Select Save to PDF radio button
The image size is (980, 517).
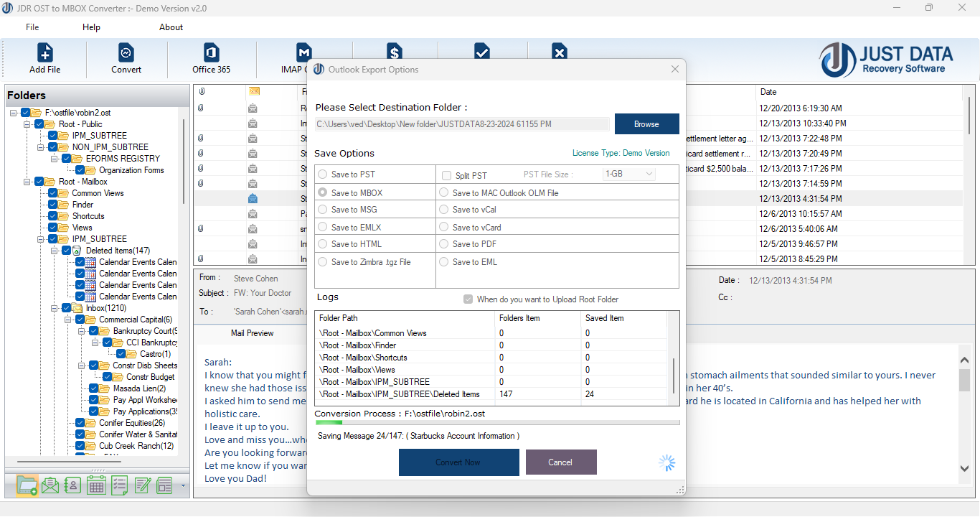coord(444,244)
